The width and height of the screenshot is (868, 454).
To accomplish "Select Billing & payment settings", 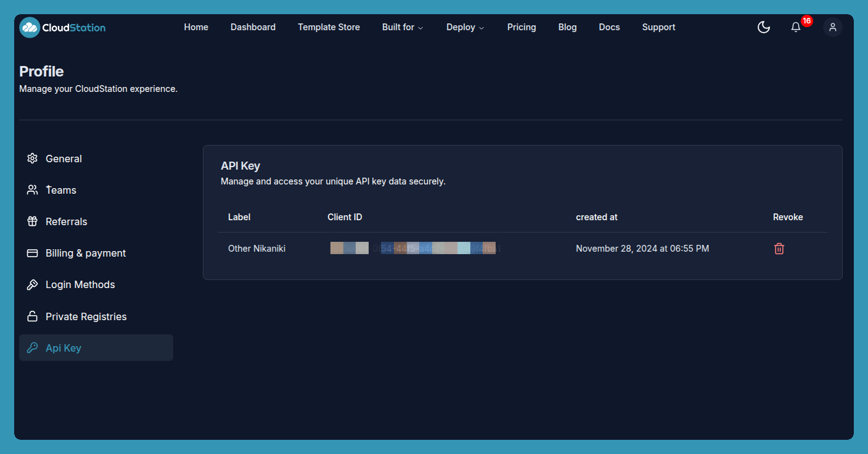I will (x=96, y=253).
